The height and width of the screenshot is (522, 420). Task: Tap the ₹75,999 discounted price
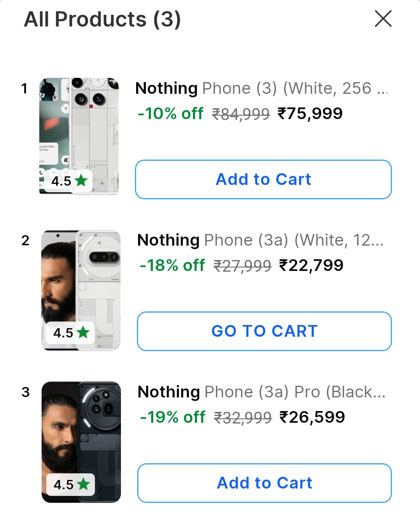(x=310, y=114)
